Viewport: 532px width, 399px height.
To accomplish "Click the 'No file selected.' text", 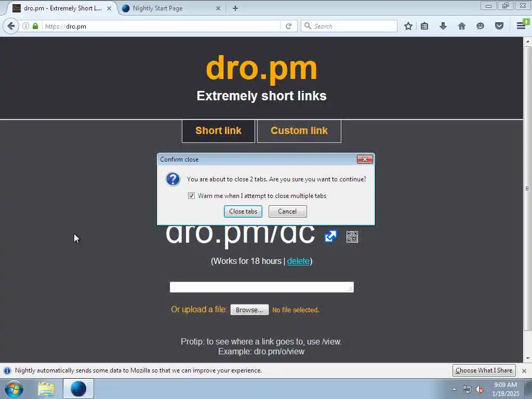I will point(296,310).
